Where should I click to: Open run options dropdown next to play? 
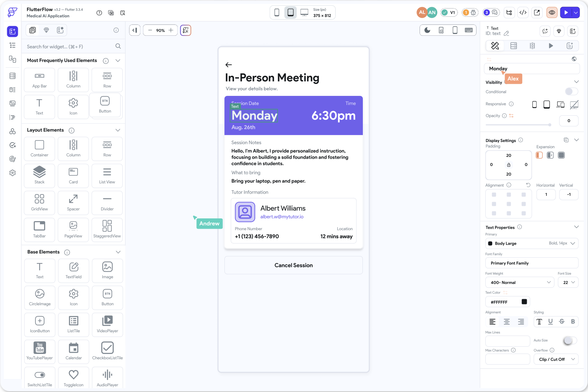[x=576, y=13]
